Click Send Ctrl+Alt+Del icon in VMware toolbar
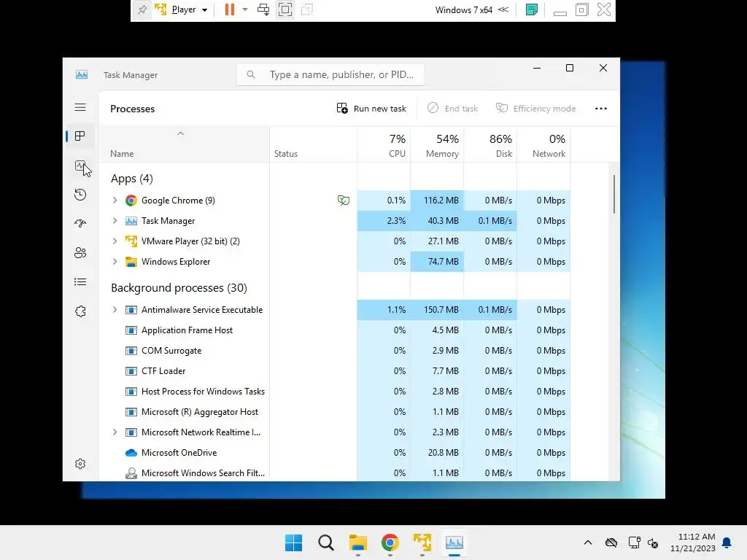The image size is (747, 560). click(263, 9)
